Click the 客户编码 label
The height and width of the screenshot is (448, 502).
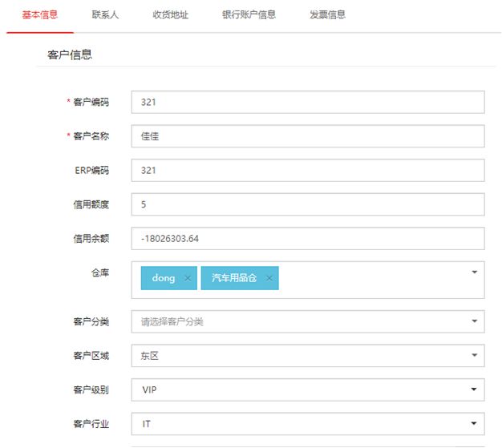[91, 102]
